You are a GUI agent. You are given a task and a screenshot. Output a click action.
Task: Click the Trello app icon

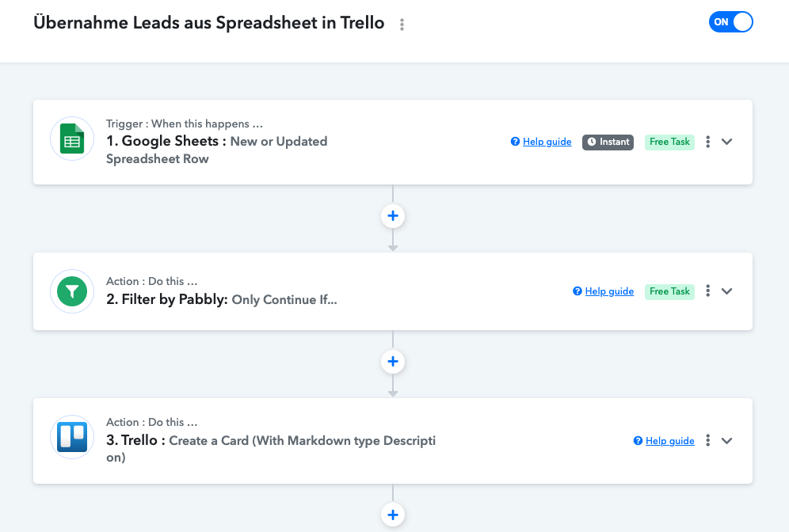[72, 437]
